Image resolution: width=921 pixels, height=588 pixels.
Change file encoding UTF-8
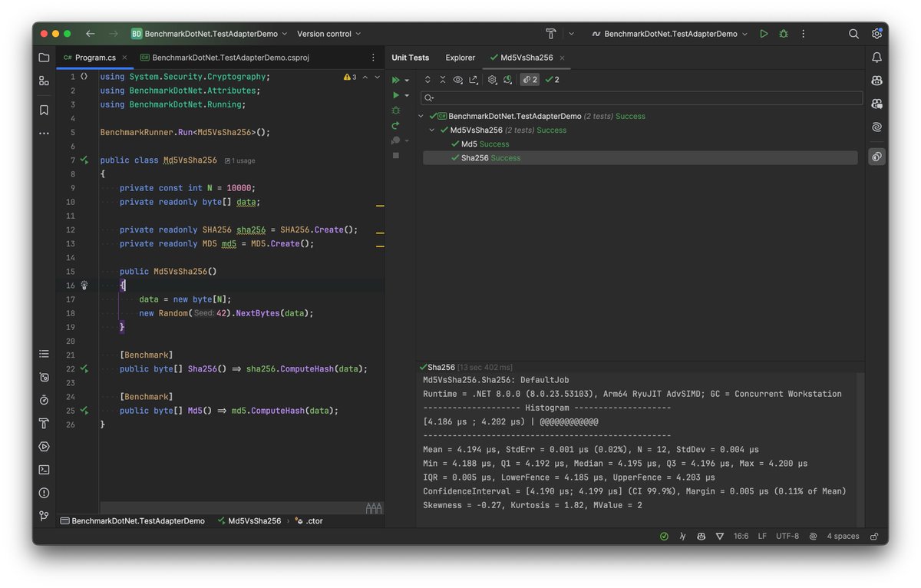[787, 536]
